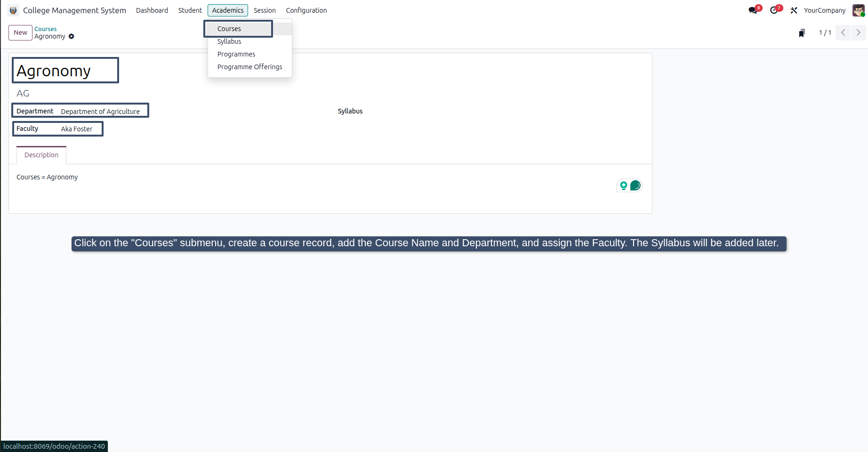Edit the AG course code field
Viewport: 868px width, 452px height.
23,93
